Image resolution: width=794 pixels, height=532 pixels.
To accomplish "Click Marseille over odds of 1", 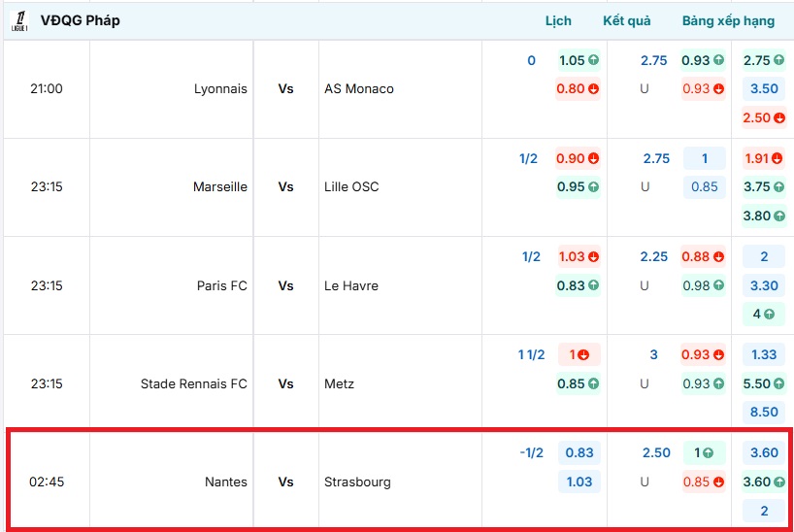I will (x=705, y=158).
